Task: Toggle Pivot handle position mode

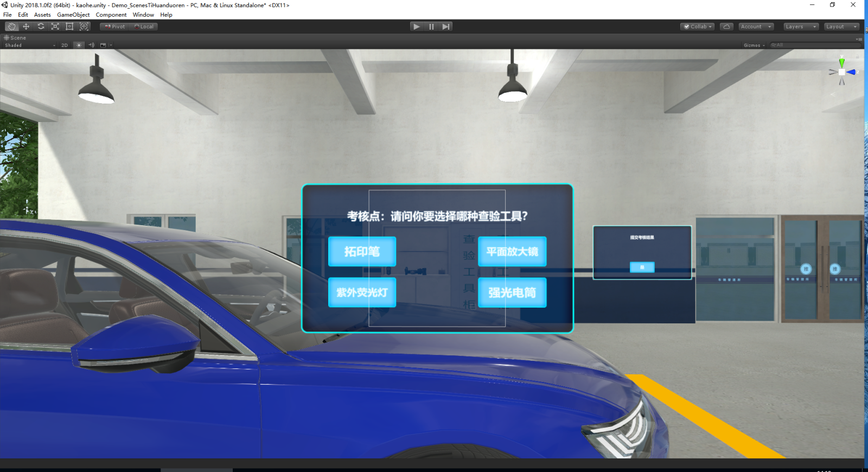Action: [x=115, y=27]
